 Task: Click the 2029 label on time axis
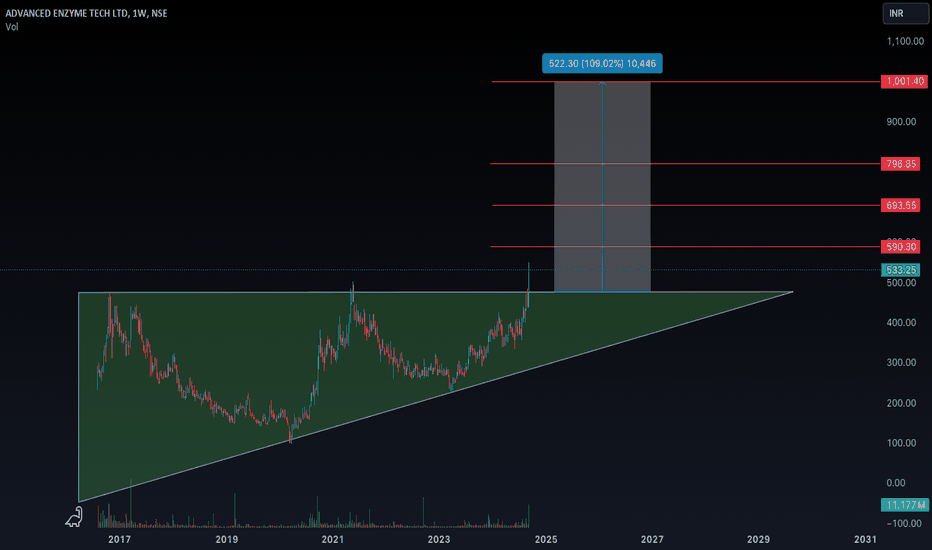758,539
